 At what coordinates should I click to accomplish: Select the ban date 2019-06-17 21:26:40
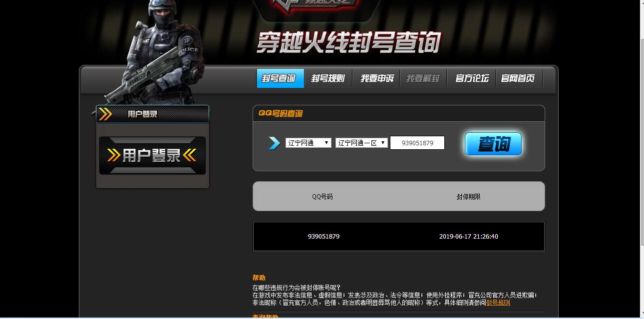tap(468, 237)
